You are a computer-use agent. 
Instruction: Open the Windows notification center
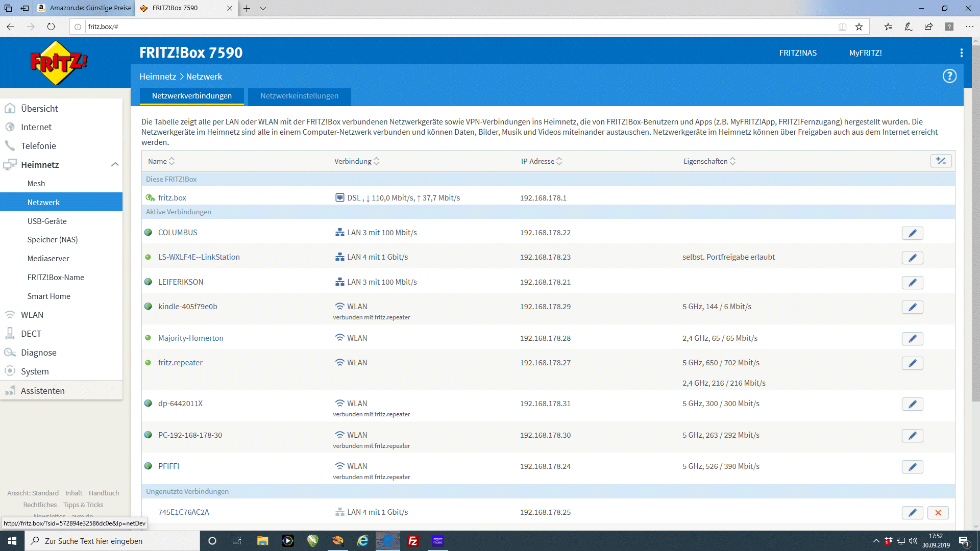coord(964,541)
